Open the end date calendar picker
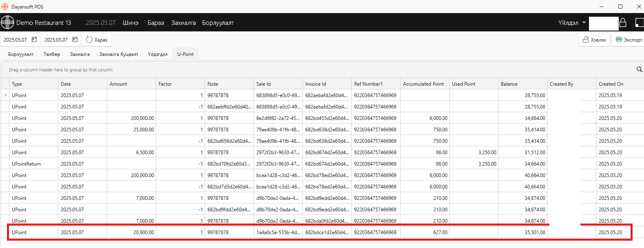Screen dimensions: 644x248 [x=75, y=40]
